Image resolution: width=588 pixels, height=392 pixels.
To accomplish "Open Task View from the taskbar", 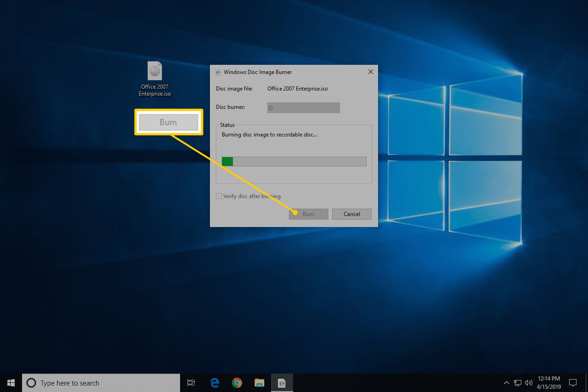I will point(191,383).
